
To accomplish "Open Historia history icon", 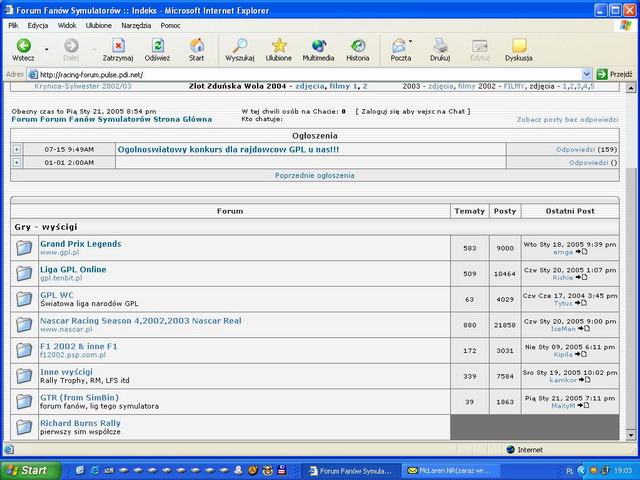I will tap(358, 45).
